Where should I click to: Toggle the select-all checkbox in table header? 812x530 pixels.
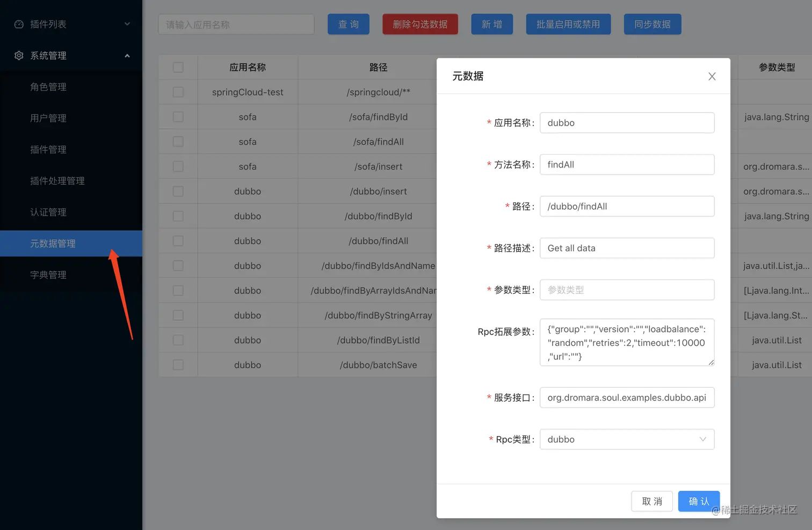pos(178,67)
